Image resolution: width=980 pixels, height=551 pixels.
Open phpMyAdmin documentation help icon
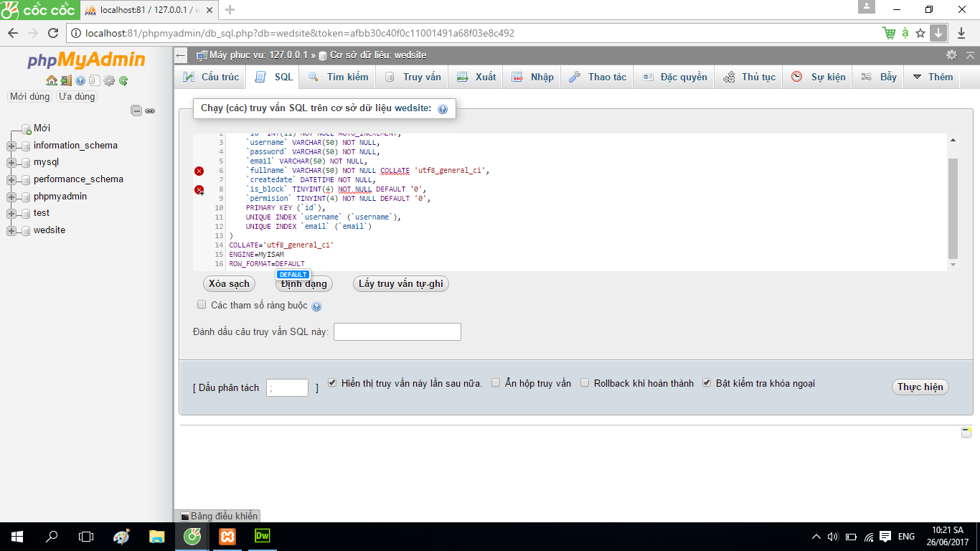pyautogui.click(x=80, y=81)
